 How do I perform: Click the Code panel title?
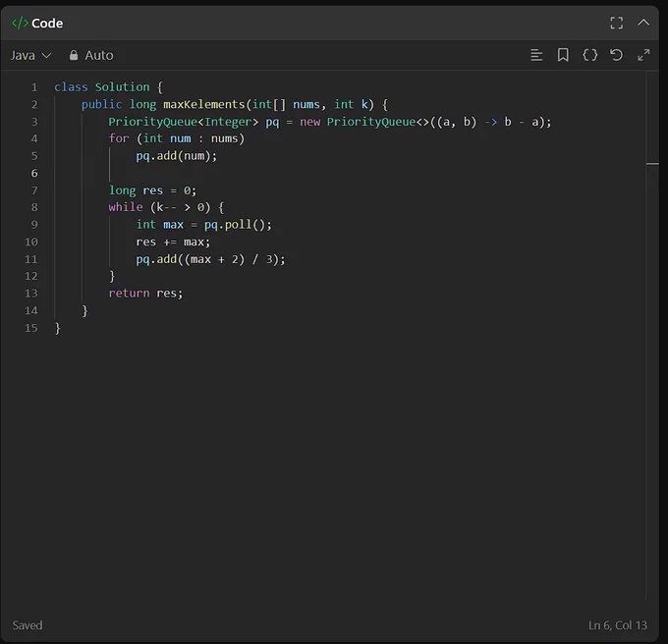(x=47, y=23)
